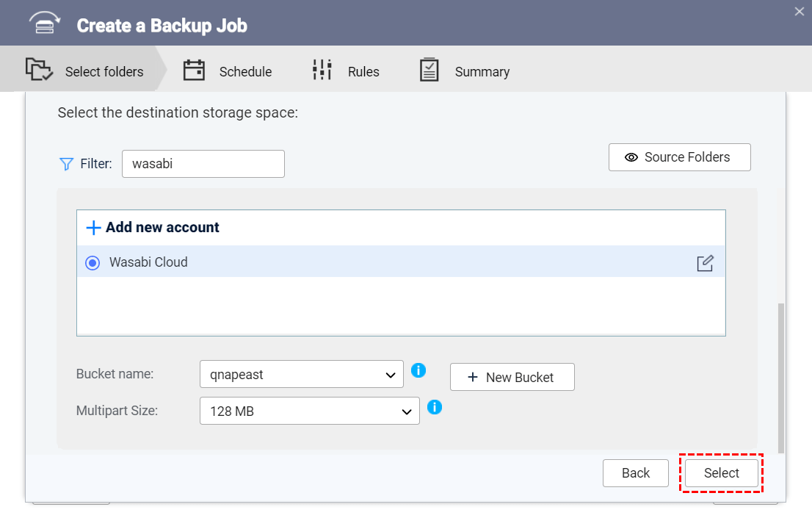
Task: Click the Rules sliders icon
Action: pos(322,70)
